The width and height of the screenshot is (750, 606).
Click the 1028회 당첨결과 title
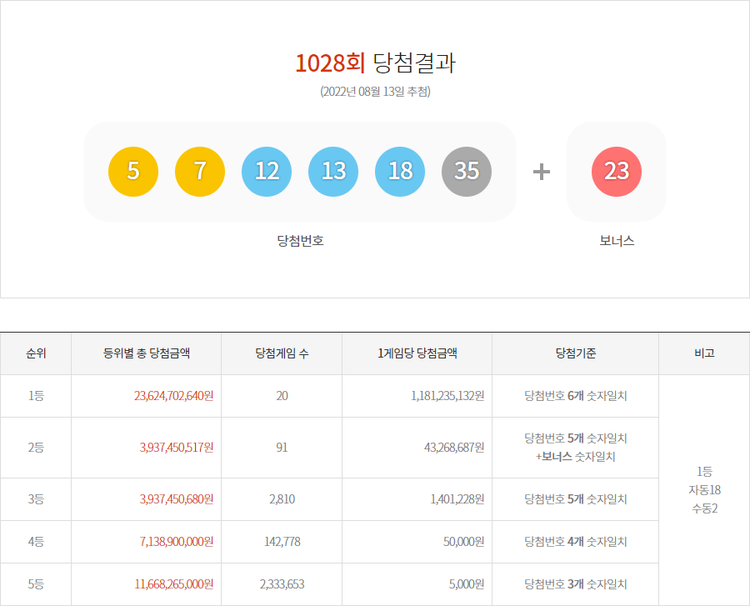[375, 63]
